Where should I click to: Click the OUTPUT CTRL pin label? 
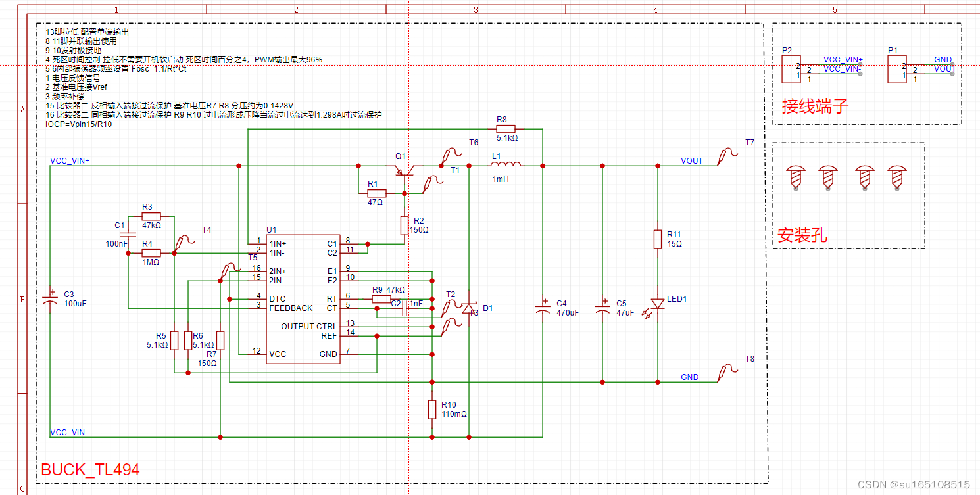[309, 327]
